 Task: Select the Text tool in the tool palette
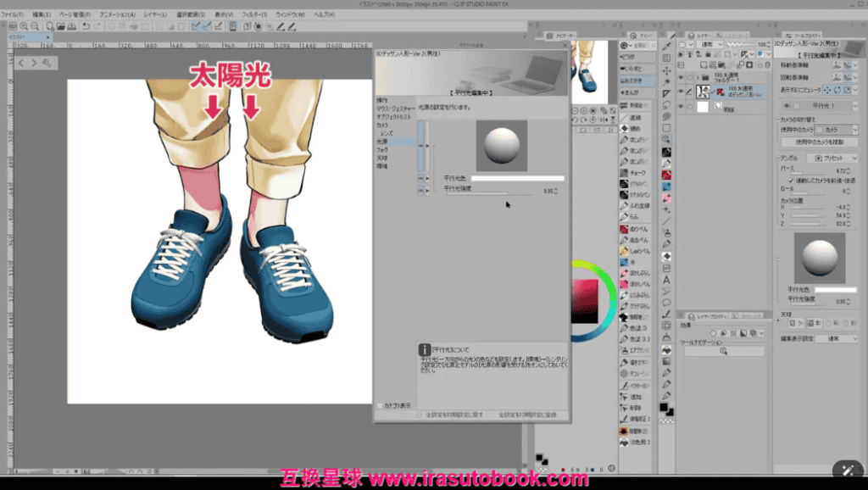tap(667, 279)
